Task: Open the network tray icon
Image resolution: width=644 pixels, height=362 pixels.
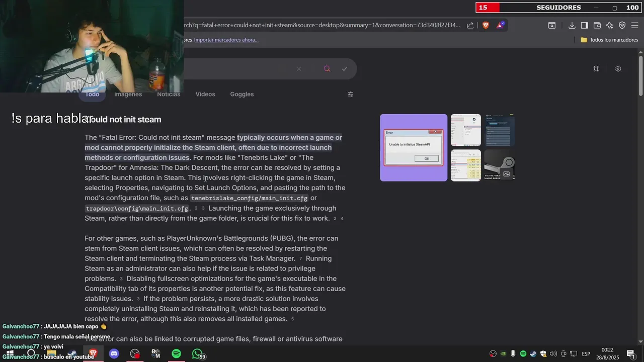Action: pos(574,354)
